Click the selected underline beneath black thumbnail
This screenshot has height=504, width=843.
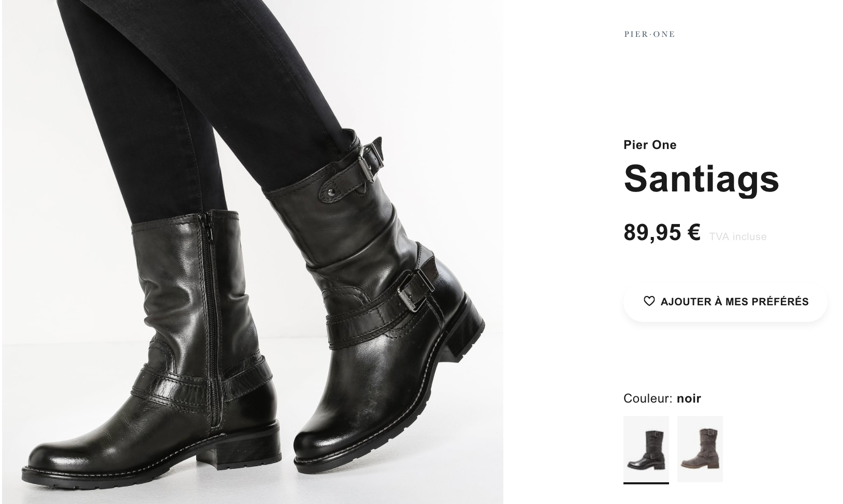(x=646, y=483)
